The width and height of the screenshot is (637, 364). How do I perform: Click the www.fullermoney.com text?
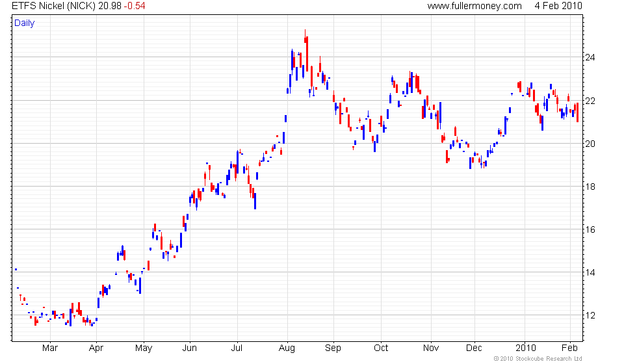(x=474, y=6)
